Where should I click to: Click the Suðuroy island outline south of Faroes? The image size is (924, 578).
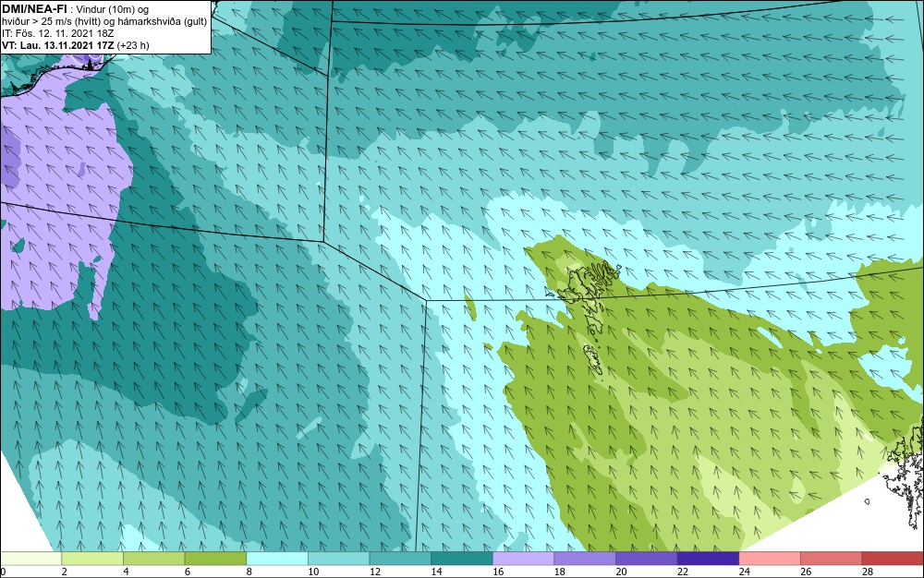coord(591,359)
